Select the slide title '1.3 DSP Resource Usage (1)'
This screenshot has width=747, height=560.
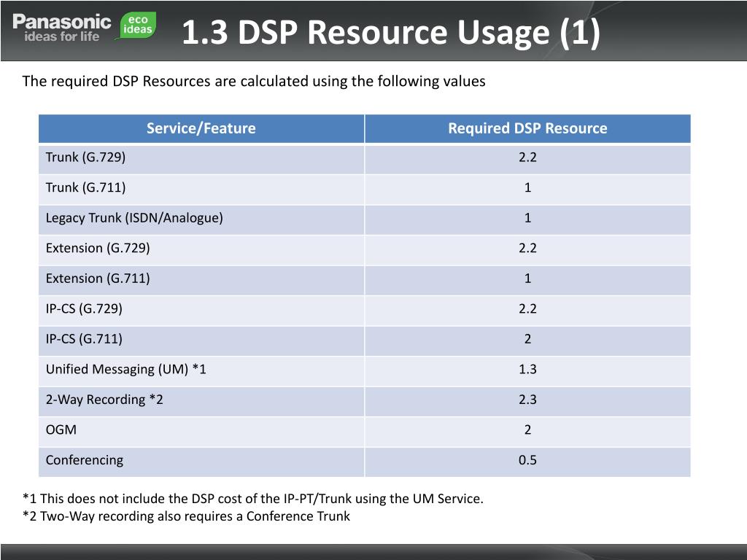click(x=391, y=32)
